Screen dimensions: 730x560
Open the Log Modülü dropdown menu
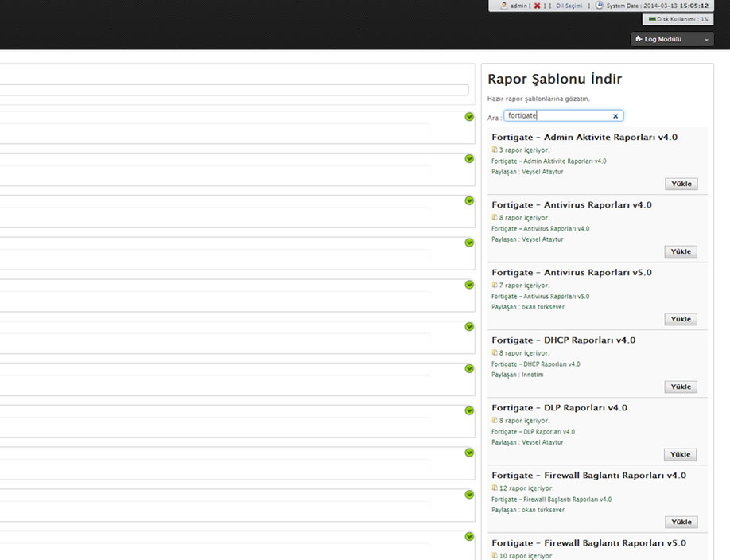pyautogui.click(x=672, y=39)
